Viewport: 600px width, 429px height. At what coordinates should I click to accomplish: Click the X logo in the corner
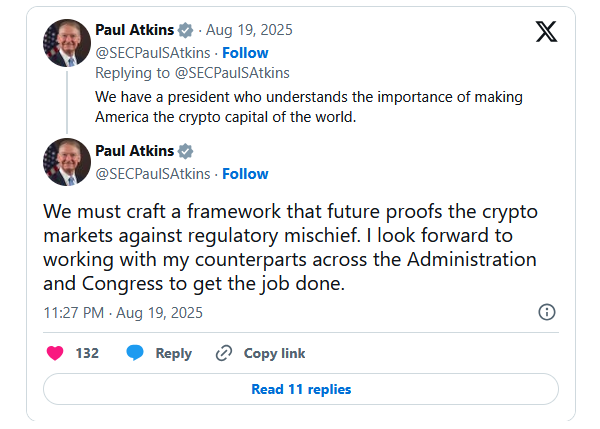pos(546,32)
